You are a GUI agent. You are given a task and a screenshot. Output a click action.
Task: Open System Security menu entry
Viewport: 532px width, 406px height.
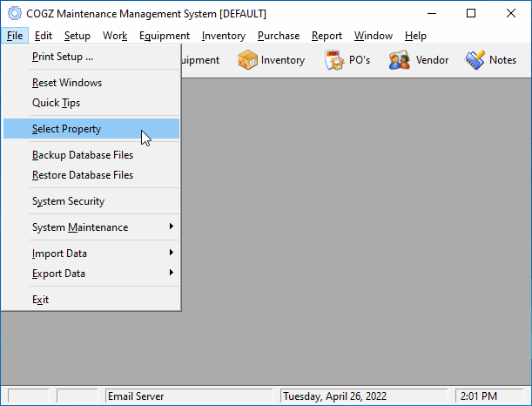click(x=91, y=201)
